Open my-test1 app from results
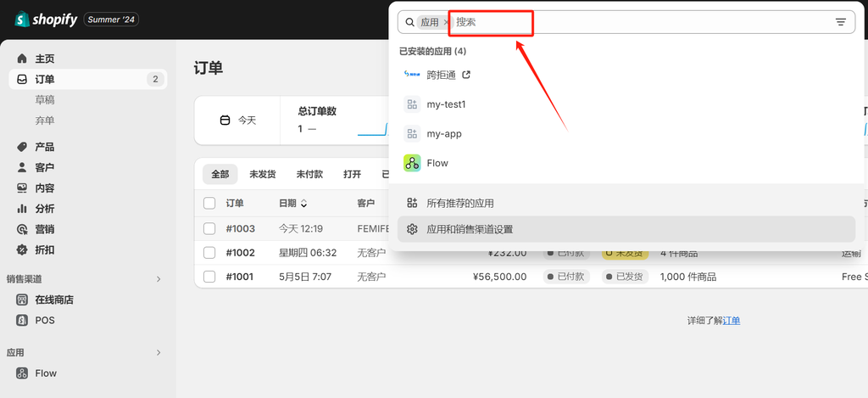Viewport: 868px width, 398px height. click(x=446, y=104)
